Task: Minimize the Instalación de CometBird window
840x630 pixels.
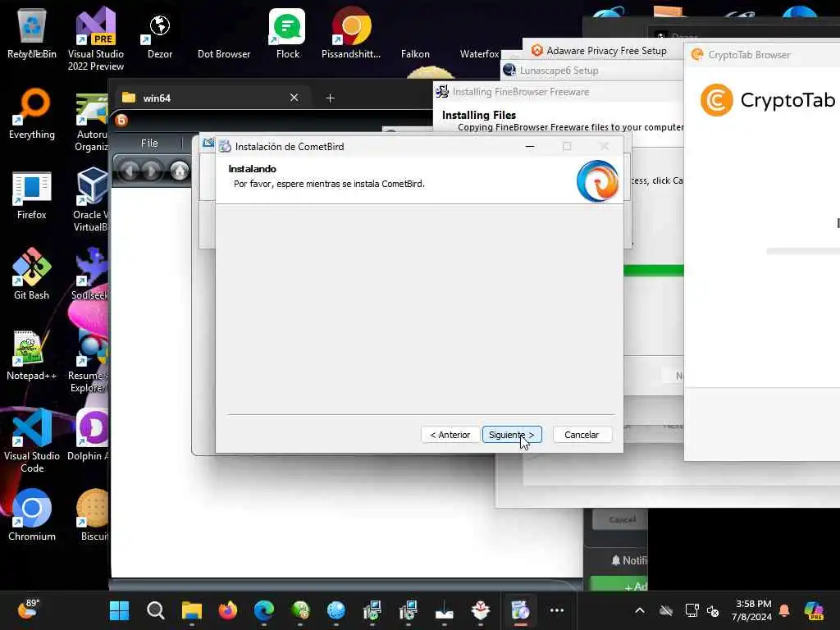Action: (530, 146)
